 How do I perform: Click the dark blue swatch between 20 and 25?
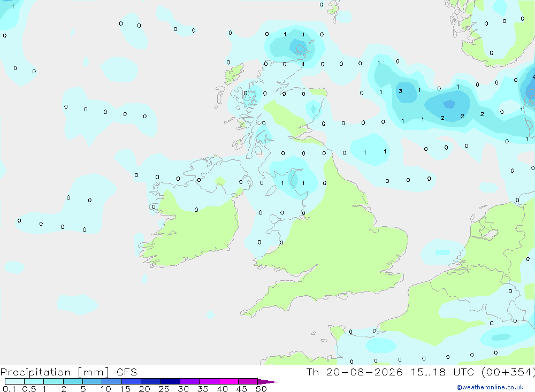[x=151, y=381]
